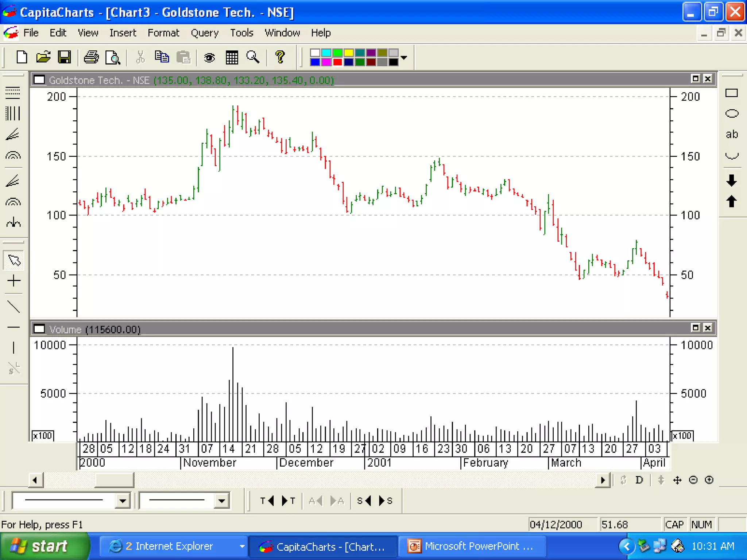Open the first line style dropdown
Screen dimensions: 747x560
coord(123,501)
